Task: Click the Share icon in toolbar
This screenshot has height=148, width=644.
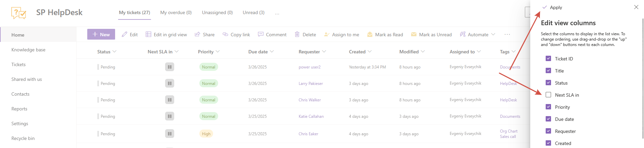Action: click(197, 35)
